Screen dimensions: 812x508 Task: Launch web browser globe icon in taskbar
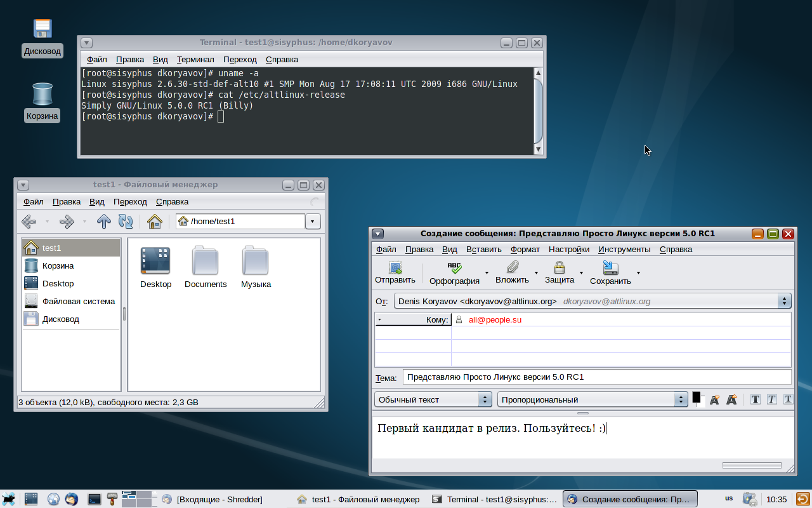(x=53, y=499)
